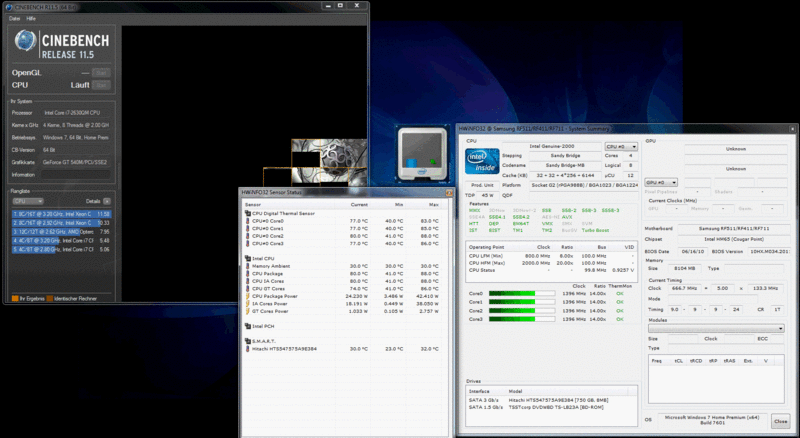This screenshot has height=438, width=800.
Task: Select the 8C/16T @ 3.20 GHz Xeon ranking entry
Action: coord(61,214)
